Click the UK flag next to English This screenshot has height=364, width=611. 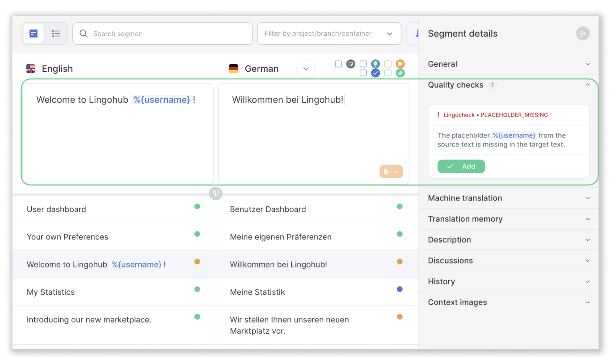coord(31,68)
